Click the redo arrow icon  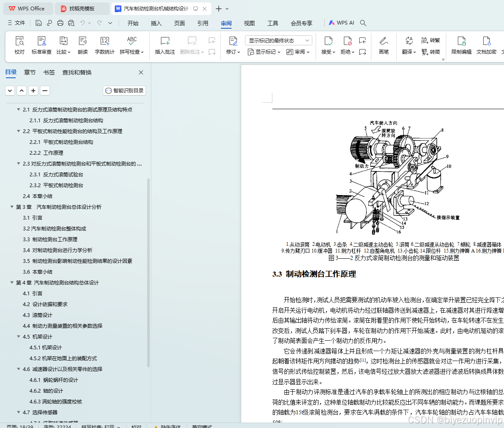coord(99,23)
